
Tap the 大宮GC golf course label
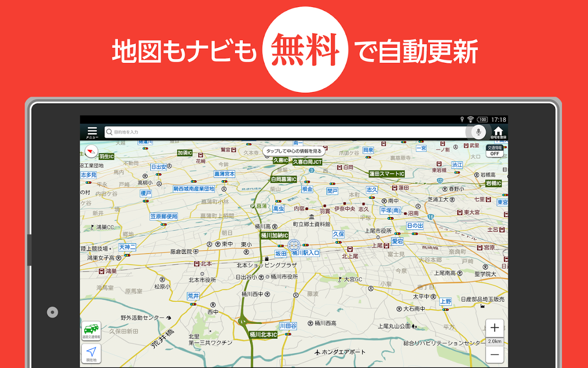pos(350,279)
